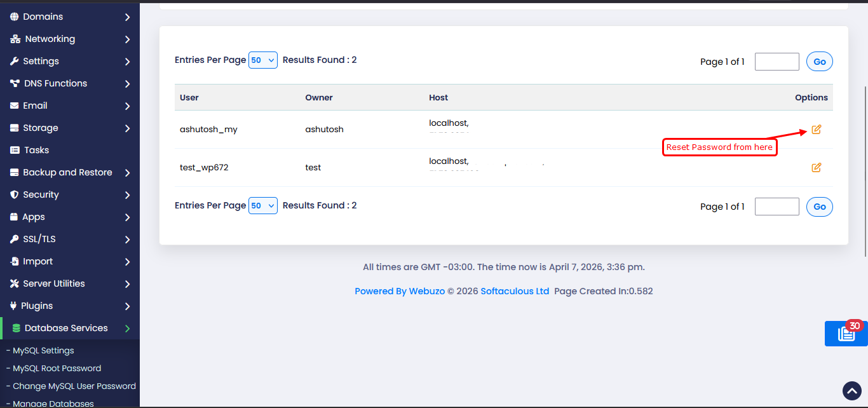Screen dimensions: 868x408
Task: Click the Softaculous Ltd link
Action: click(515, 291)
